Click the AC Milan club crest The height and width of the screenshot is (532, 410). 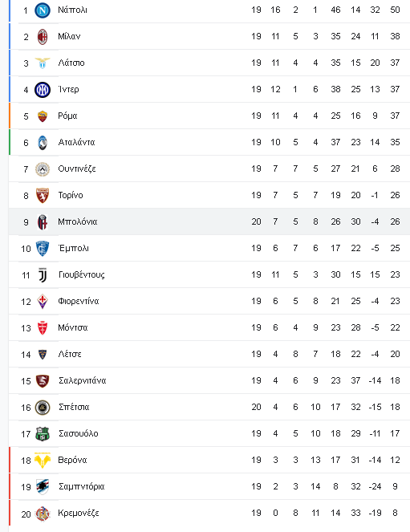click(43, 37)
